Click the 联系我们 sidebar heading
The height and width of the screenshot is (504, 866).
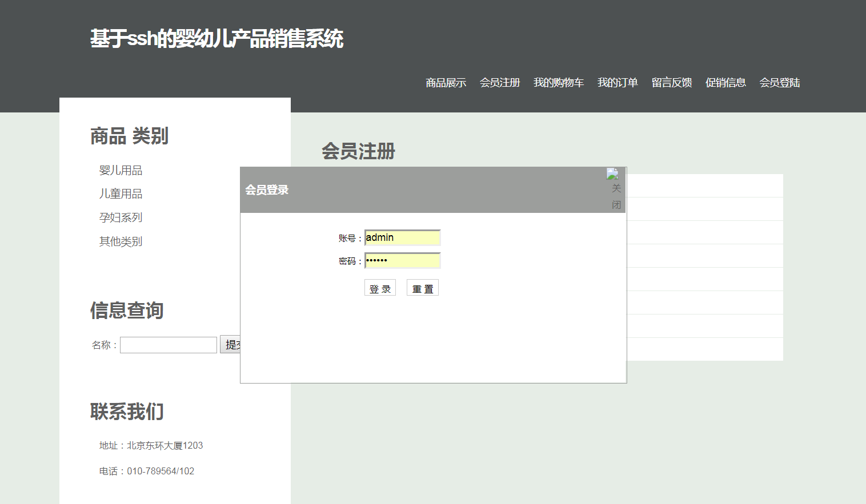[127, 412]
